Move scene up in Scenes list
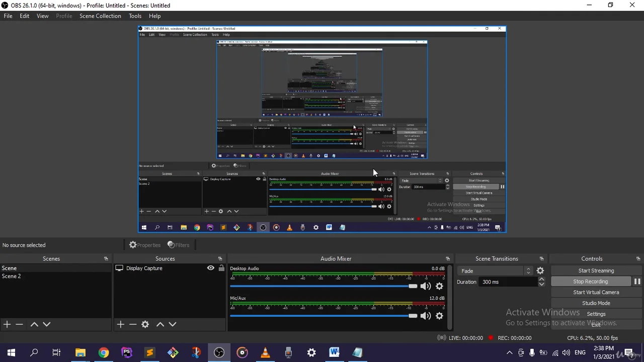This screenshot has width=644, height=362. (34, 324)
